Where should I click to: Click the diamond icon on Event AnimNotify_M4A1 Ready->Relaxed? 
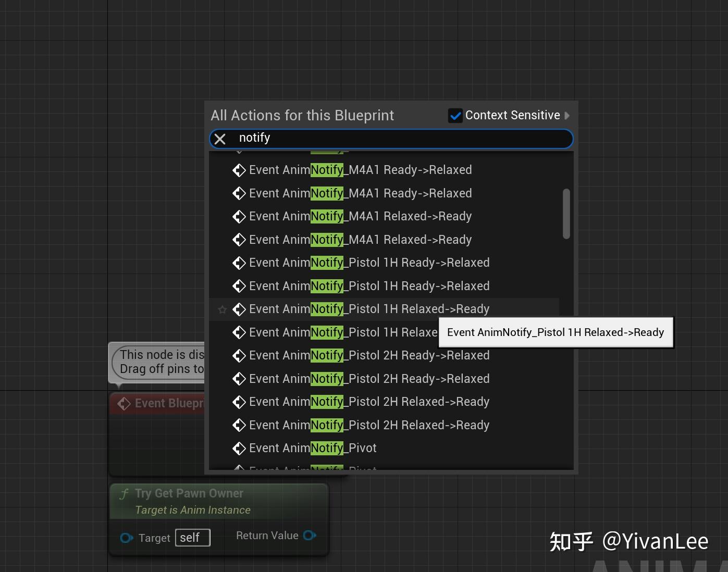pyautogui.click(x=239, y=170)
